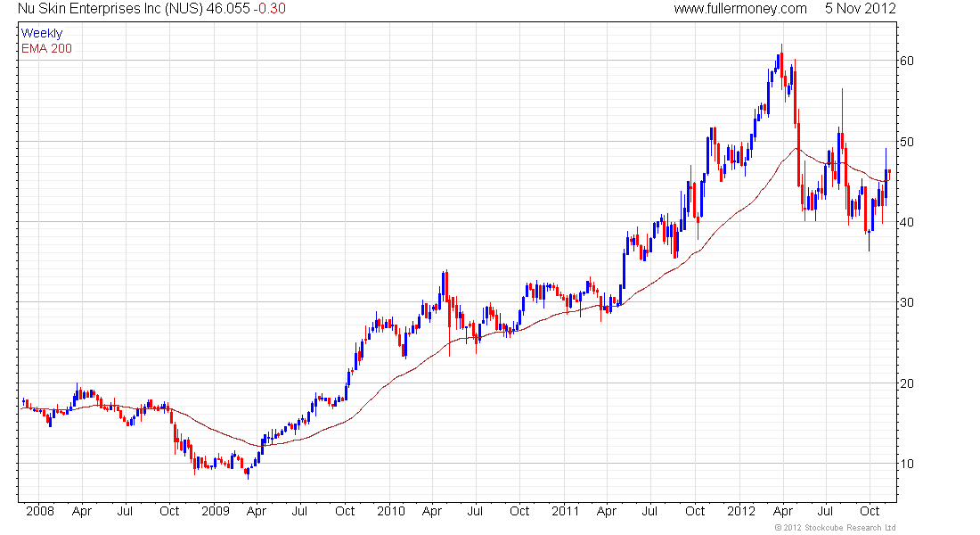Click the 40 price axis label

(906, 222)
